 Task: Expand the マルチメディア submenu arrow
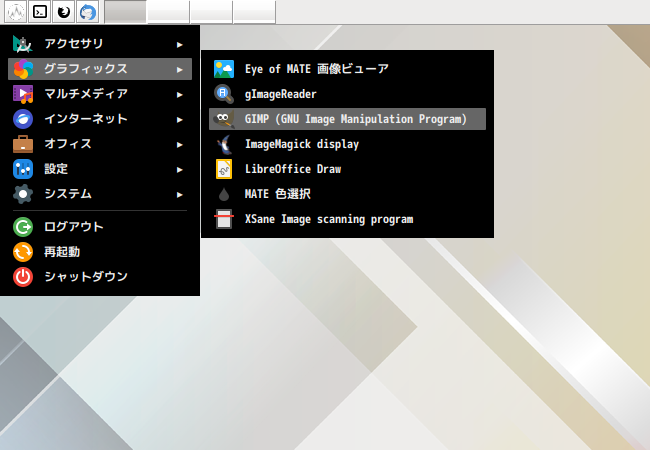tap(179, 94)
